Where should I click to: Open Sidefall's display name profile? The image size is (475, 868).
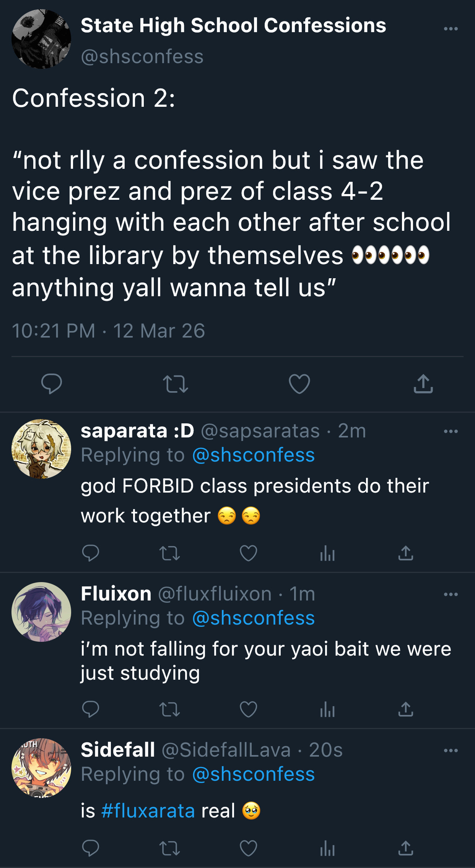pos(118,750)
